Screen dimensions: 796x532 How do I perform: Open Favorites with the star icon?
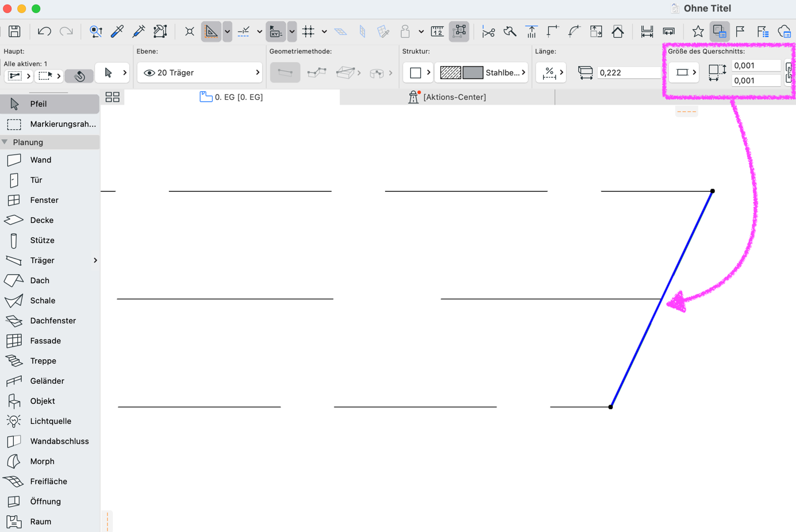(698, 32)
